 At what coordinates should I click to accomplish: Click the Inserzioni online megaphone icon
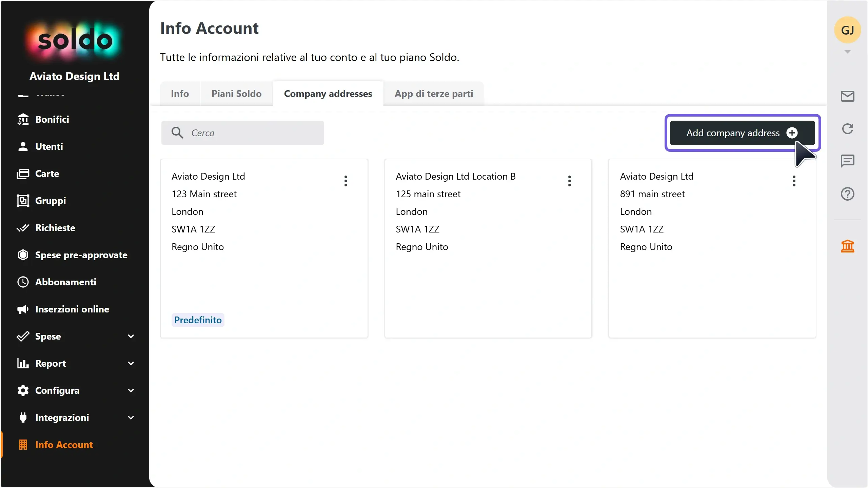(23, 309)
